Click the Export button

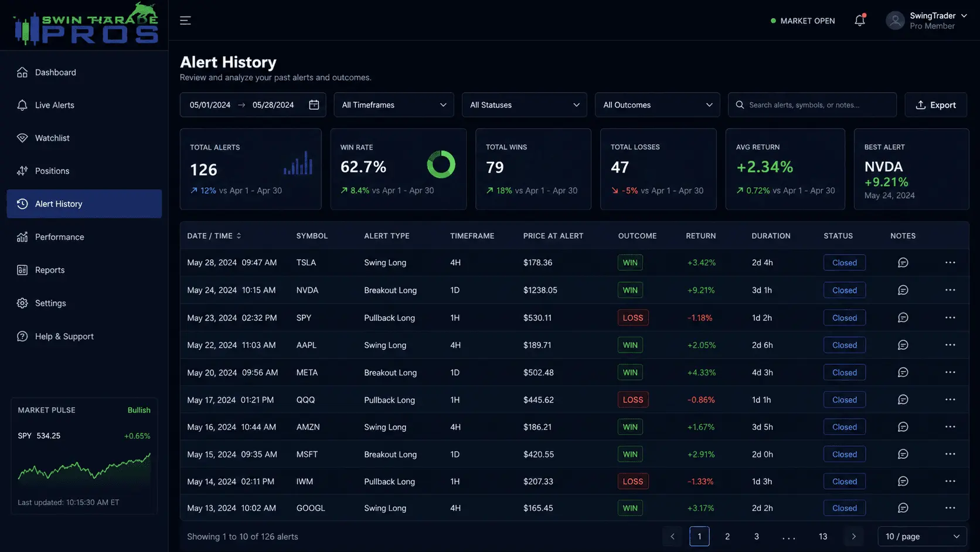(x=935, y=105)
